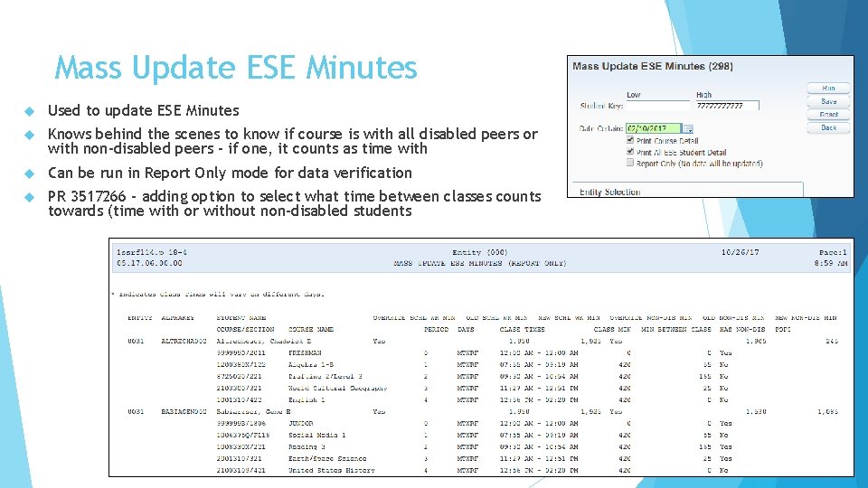Image resolution: width=868 pixels, height=488 pixels.
Task: Click the Reset button below Save
Action: (828, 115)
